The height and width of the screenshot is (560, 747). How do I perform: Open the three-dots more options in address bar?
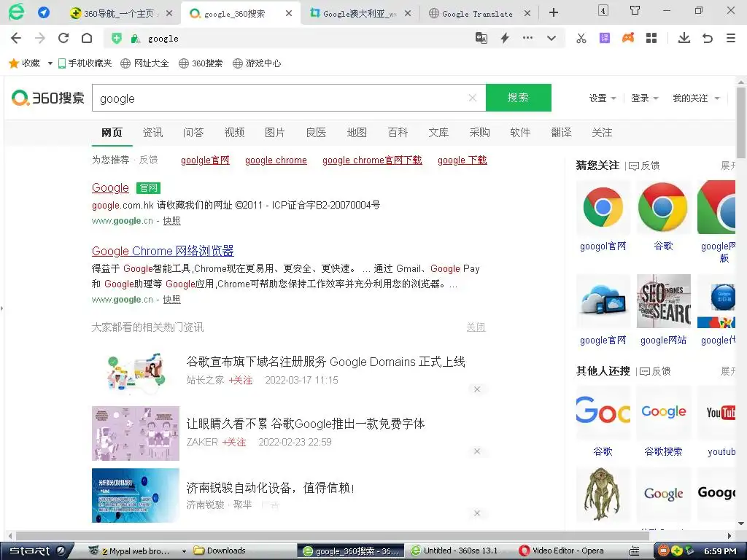(x=528, y=38)
